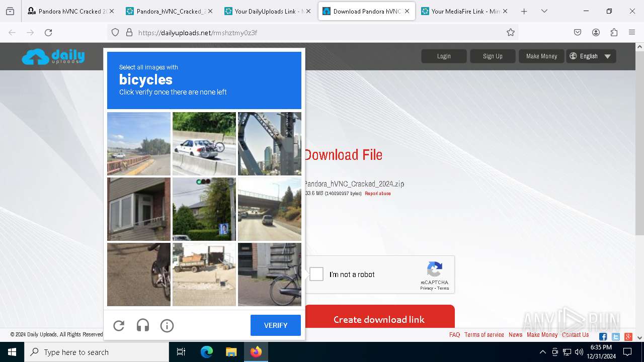The height and width of the screenshot is (362, 644).
Task: Open Terms of service footer link
Action: pos(484,335)
